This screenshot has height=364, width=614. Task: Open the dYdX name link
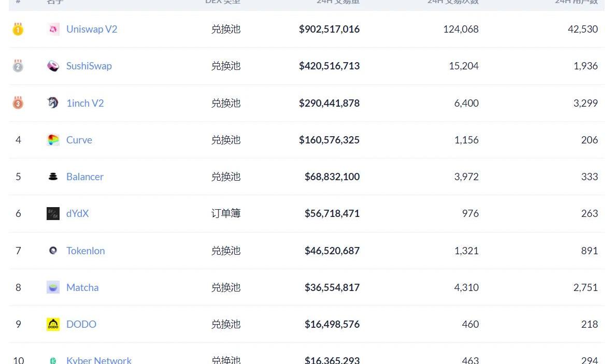[77, 213]
